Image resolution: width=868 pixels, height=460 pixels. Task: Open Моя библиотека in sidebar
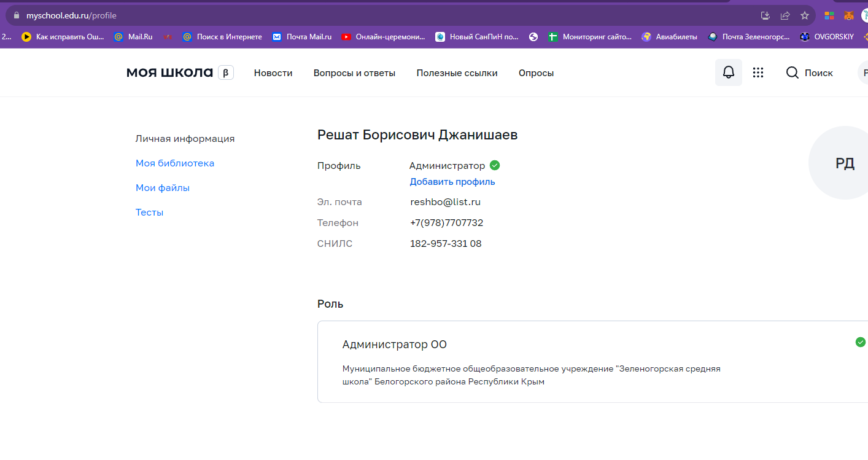(x=175, y=163)
